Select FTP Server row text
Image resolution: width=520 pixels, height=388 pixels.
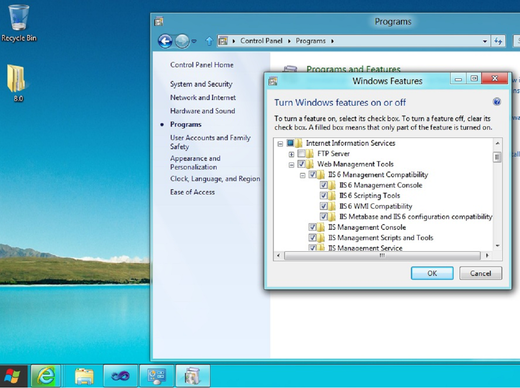tap(333, 154)
